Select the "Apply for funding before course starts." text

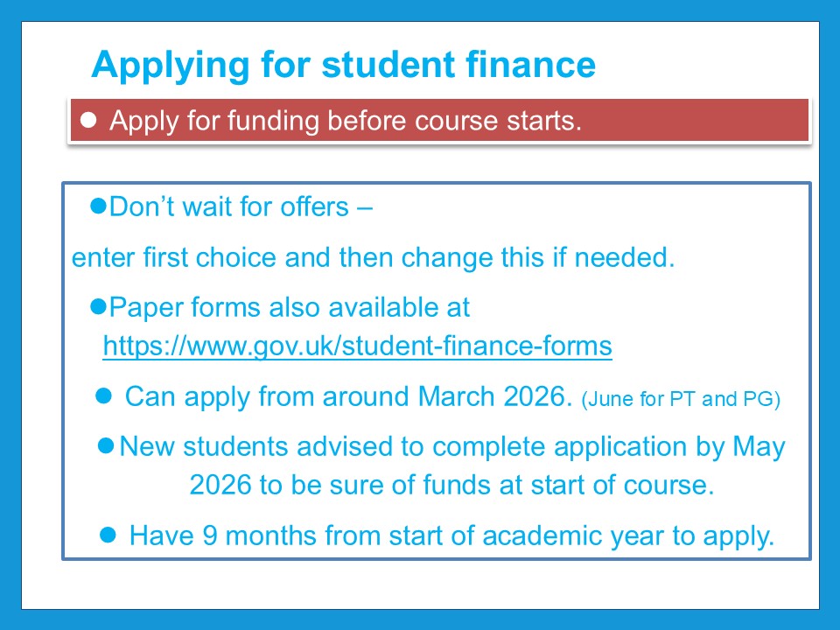346,122
